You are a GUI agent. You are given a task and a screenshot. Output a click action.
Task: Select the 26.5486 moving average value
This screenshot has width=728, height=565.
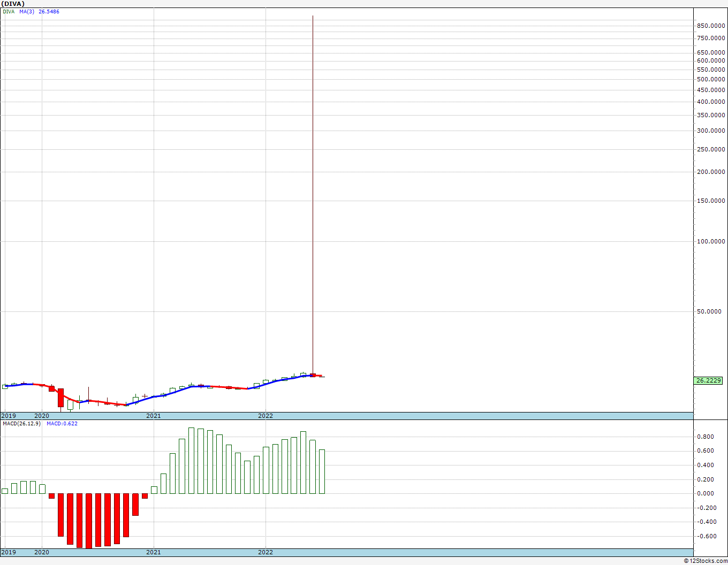pos(49,11)
